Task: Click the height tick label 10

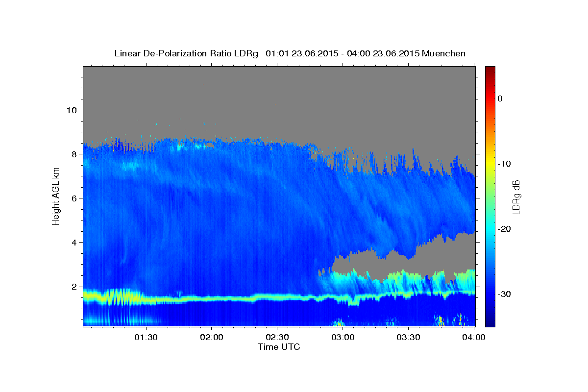Action: click(71, 110)
